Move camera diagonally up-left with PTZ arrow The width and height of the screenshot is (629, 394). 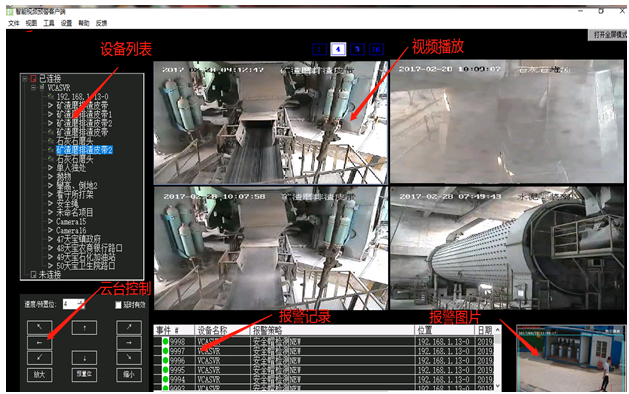39,328
